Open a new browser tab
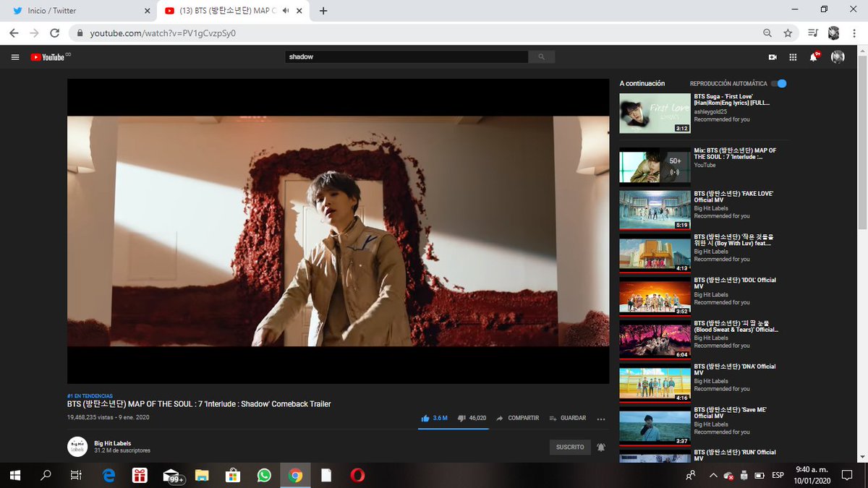The image size is (868, 488). [323, 11]
